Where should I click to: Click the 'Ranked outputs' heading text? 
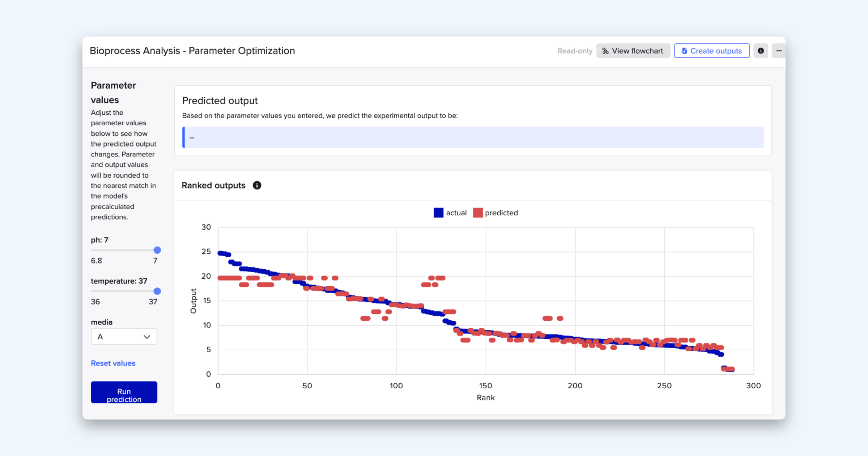tap(213, 185)
